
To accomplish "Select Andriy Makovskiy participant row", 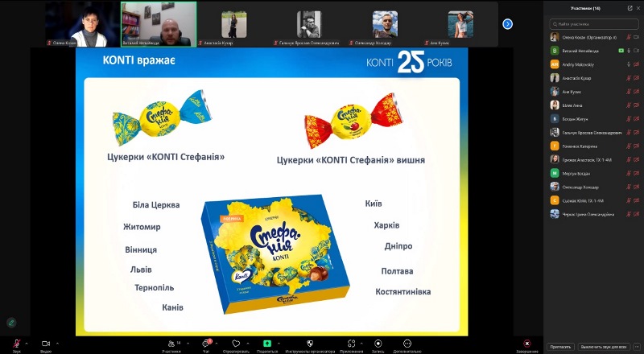I will [594, 64].
